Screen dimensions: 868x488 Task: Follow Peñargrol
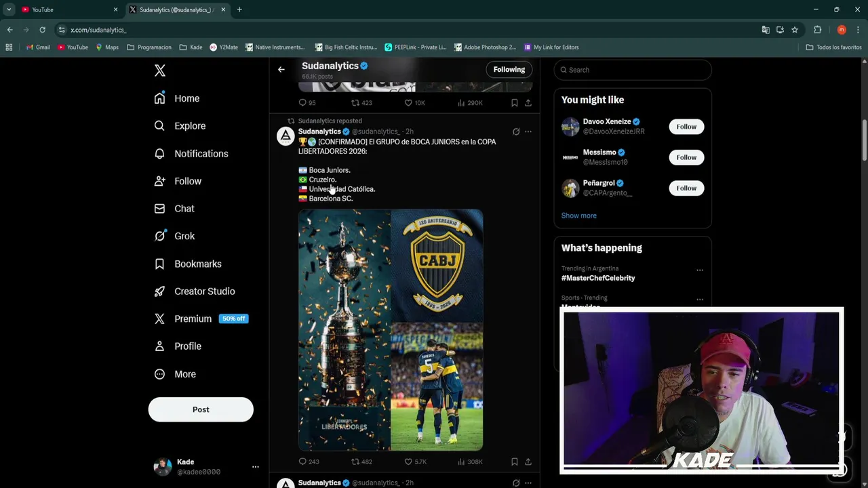(686, 188)
